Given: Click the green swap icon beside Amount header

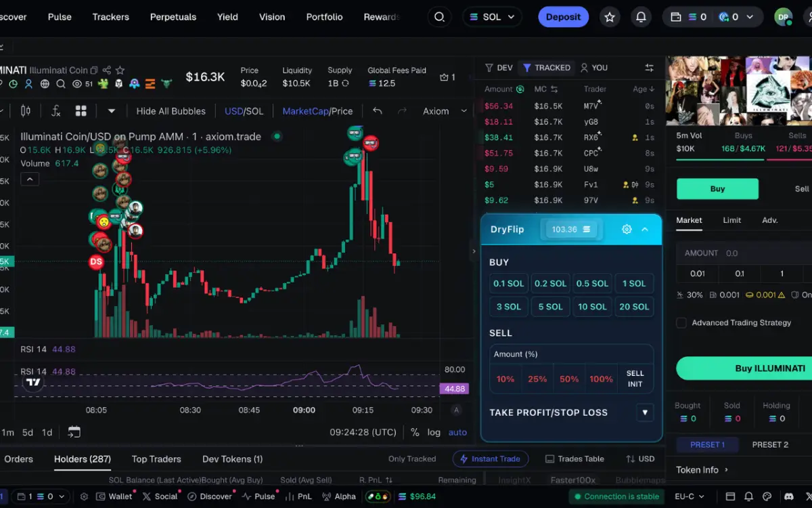Looking at the screenshot, I should click(520, 89).
